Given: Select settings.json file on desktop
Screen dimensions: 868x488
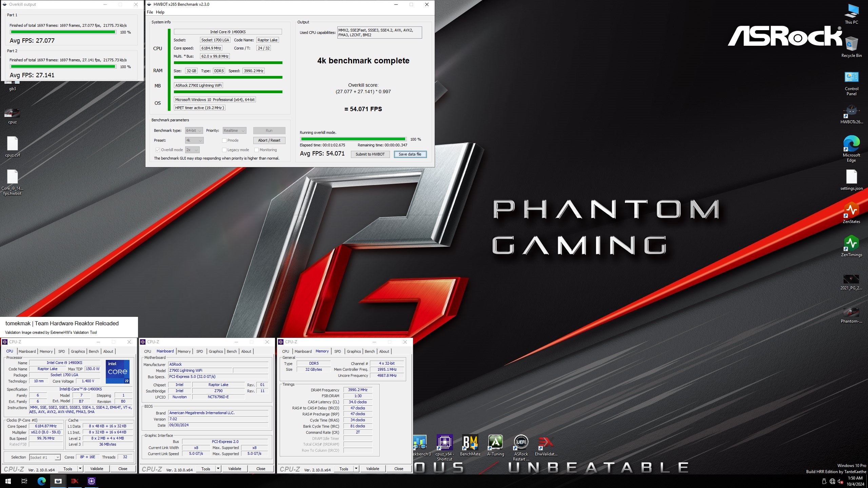Looking at the screenshot, I should coord(851,180).
